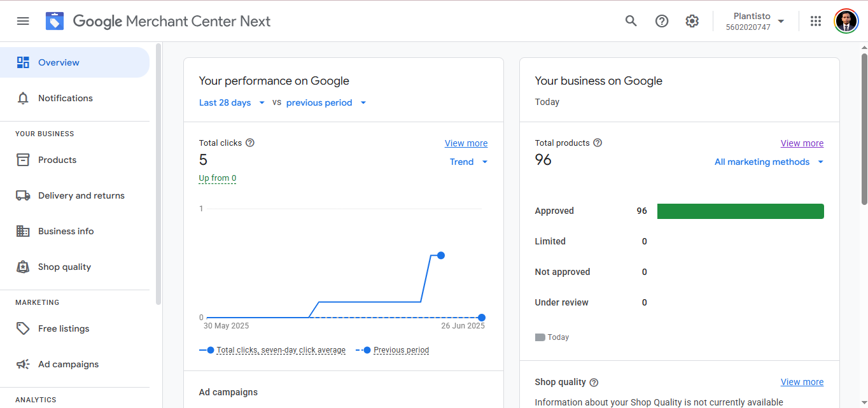
Task: Go to Overview in the sidebar
Action: (74, 62)
